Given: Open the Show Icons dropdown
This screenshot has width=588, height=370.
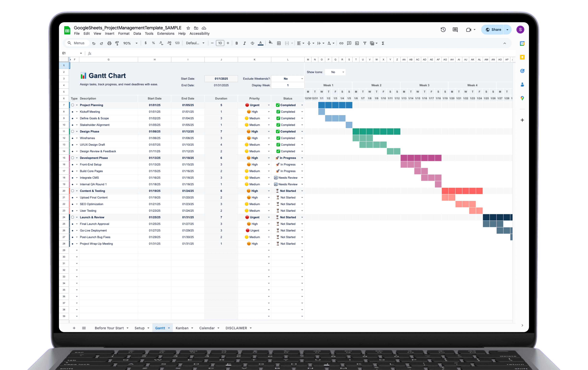Looking at the screenshot, I should coord(335,72).
